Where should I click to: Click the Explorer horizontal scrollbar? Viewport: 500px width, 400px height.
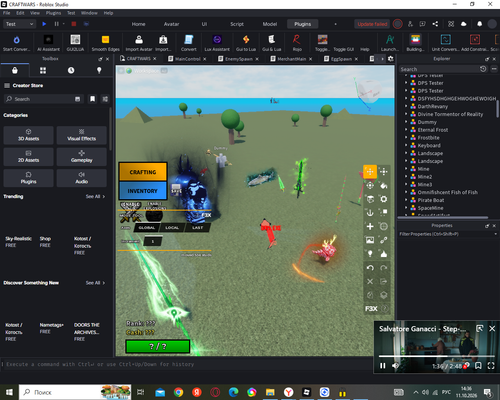[x=443, y=217]
